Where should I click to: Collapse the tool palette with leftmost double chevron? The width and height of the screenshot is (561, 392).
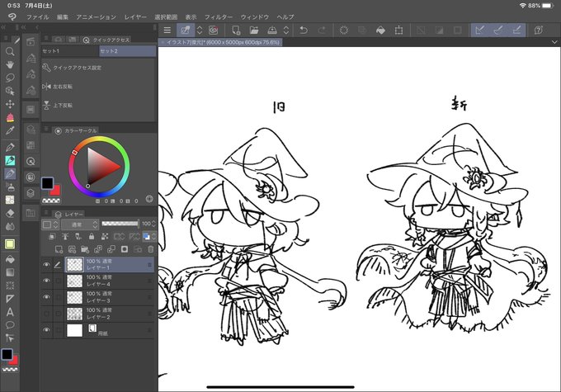click(x=3, y=27)
